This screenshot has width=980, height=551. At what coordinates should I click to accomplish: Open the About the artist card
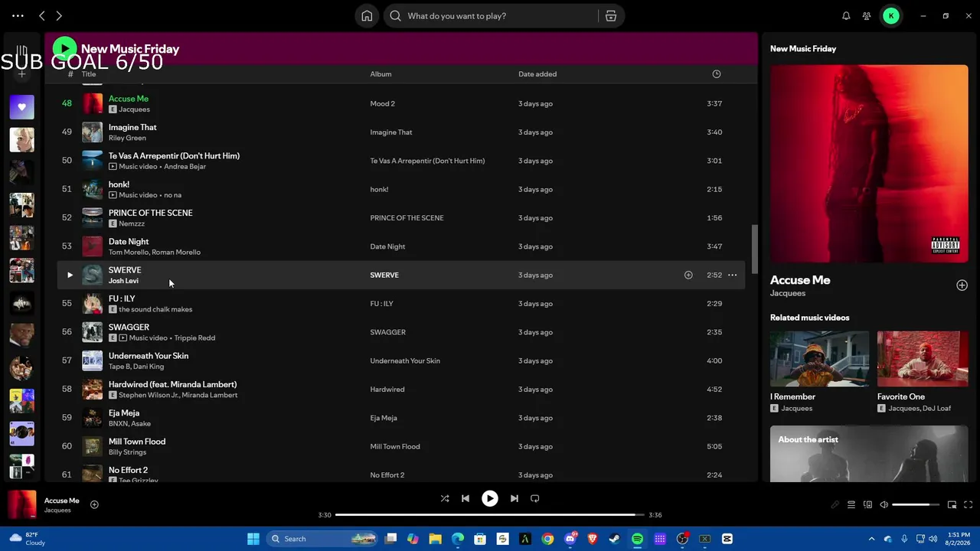coord(869,454)
